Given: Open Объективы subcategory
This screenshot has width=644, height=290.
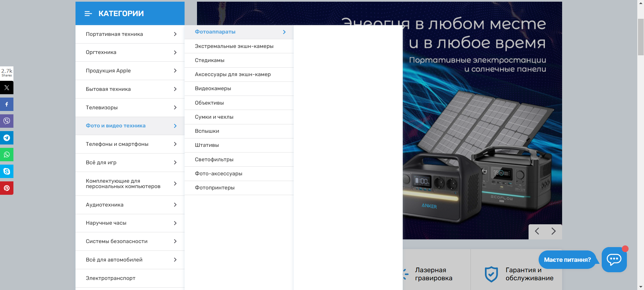Looking at the screenshot, I should point(209,103).
